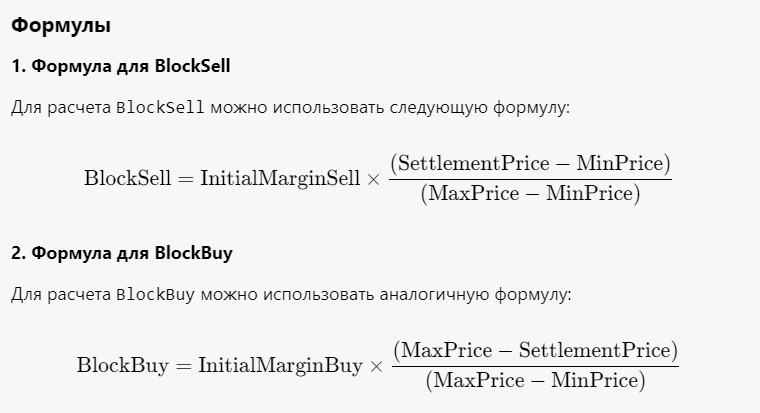Click the equals sign in the BlockSell formula
Image resolution: width=760 pixels, height=413 pixels.
(187, 179)
